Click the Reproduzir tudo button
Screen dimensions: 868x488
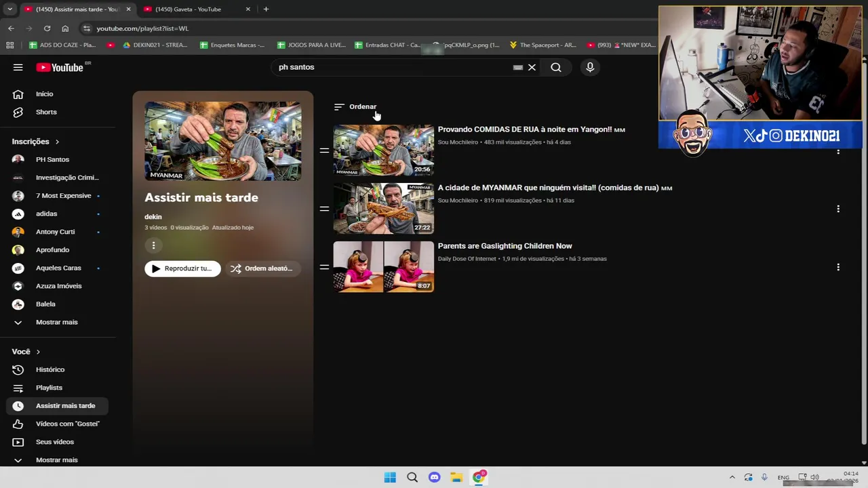pyautogui.click(x=182, y=268)
